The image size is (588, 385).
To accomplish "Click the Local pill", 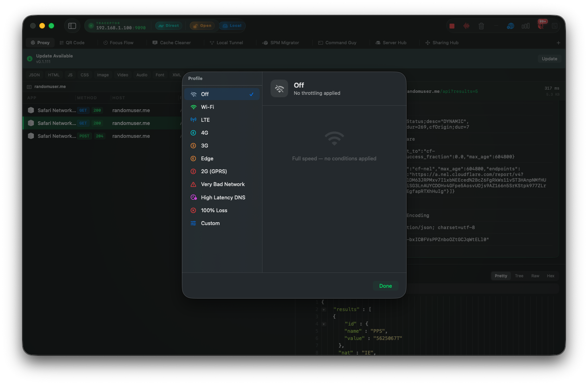I will pyautogui.click(x=232, y=26).
